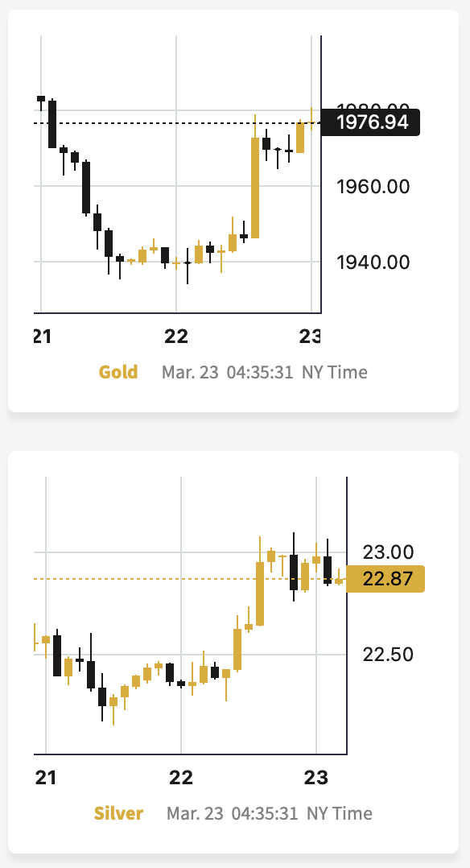Click date marker 21 on silver chart
This screenshot has width=470, height=868.
[x=45, y=778]
